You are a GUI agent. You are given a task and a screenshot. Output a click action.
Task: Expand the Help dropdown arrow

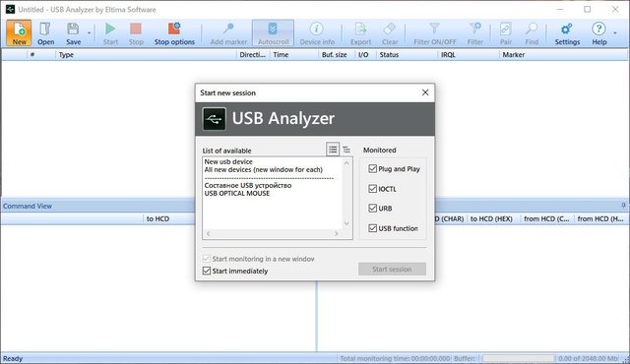point(615,32)
